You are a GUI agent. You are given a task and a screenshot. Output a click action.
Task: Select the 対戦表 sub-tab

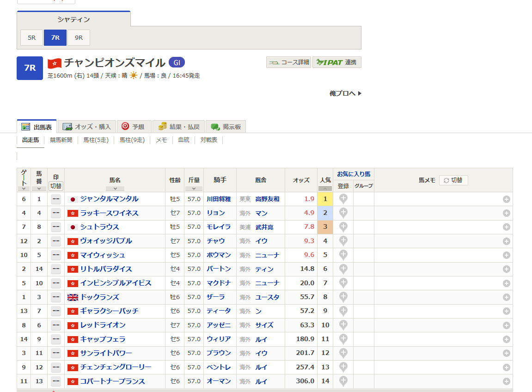pyautogui.click(x=208, y=140)
